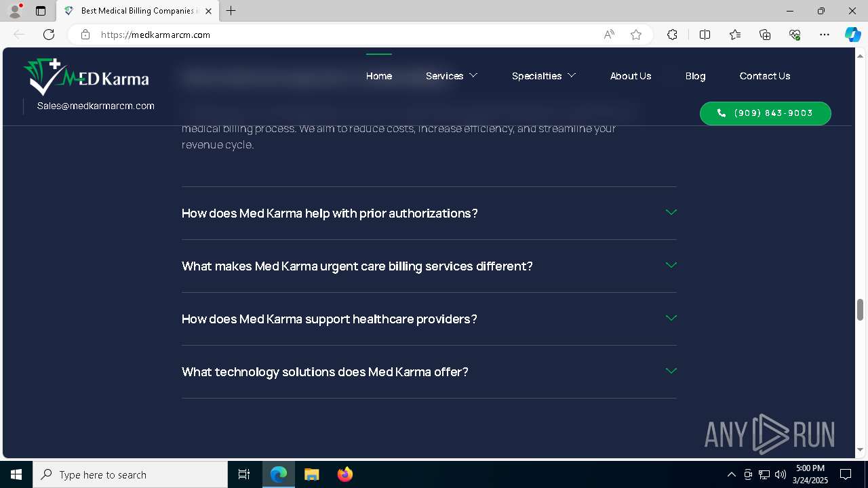Call (909) 843-9003 button
Image resolution: width=868 pixels, height=488 pixels.
[x=766, y=113]
